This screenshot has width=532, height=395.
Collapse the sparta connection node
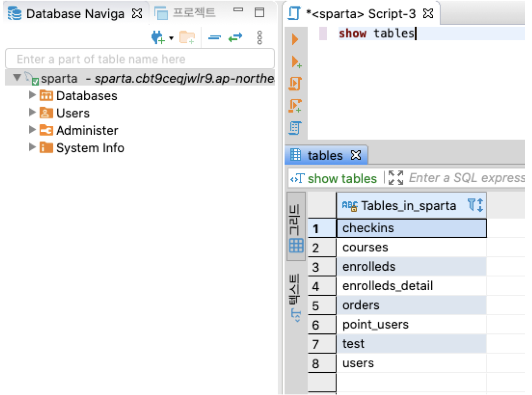[17, 77]
